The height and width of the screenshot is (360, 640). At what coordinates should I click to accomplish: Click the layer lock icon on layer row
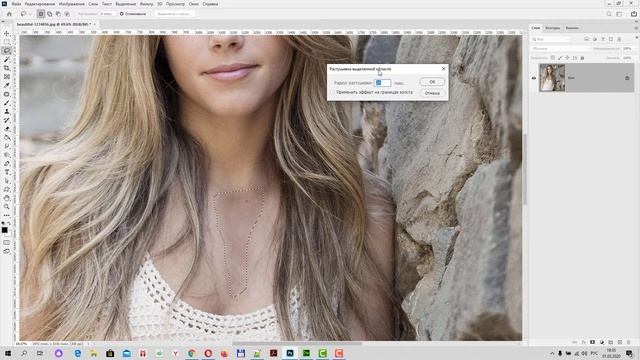(627, 78)
